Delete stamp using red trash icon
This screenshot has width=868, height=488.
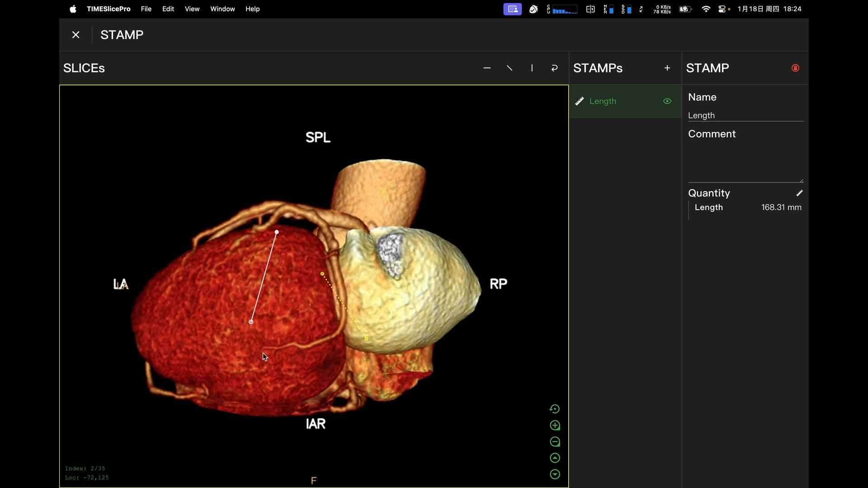pyautogui.click(x=795, y=68)
